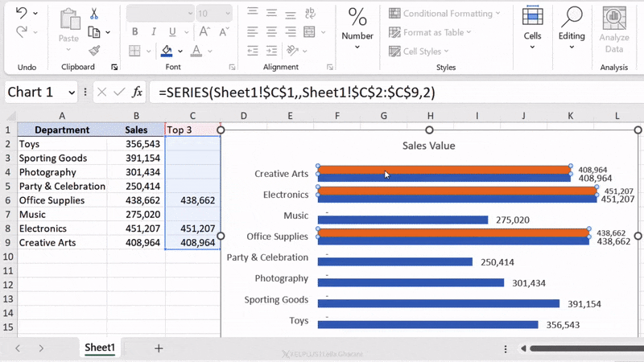Viewport: 644px width, 362px height.
Task: Open the Editing menu
Action: pos(572,28)
